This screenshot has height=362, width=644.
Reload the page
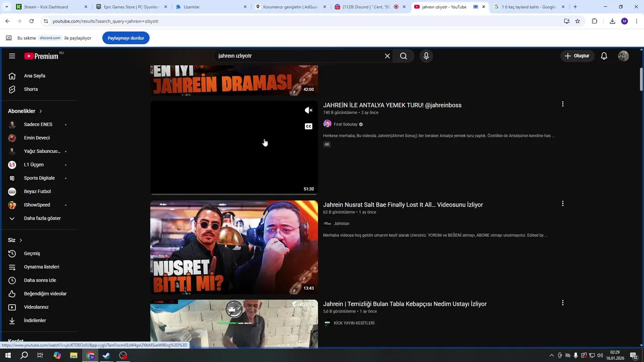31,21
